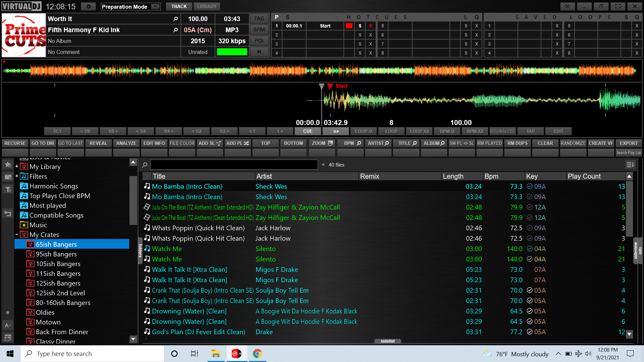Open the sidelist tab at bottom
644x362 pixels.
388,341
